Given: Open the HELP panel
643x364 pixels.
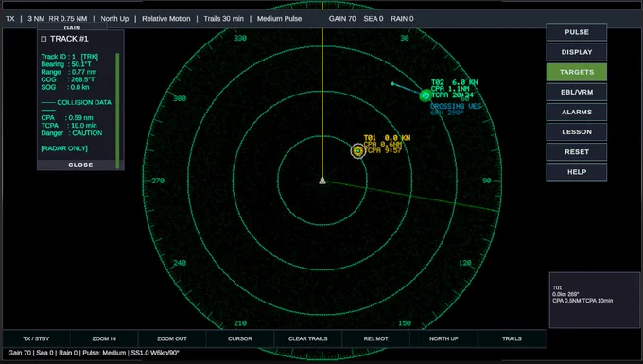Looking at the screenshot, I should 577,172.
